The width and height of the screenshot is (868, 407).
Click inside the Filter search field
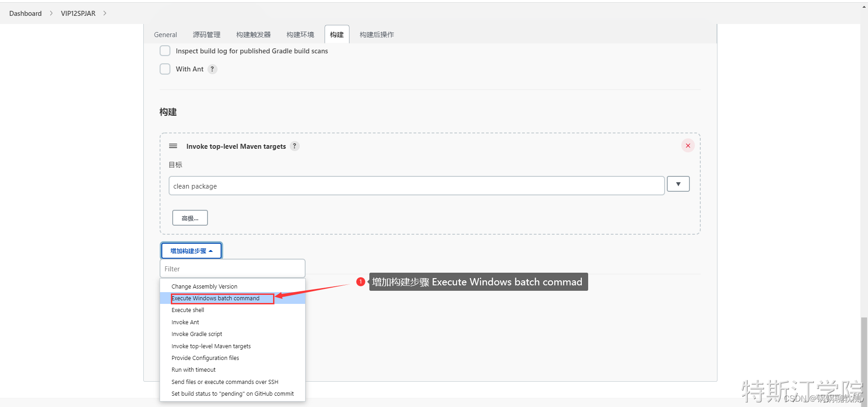232,268
